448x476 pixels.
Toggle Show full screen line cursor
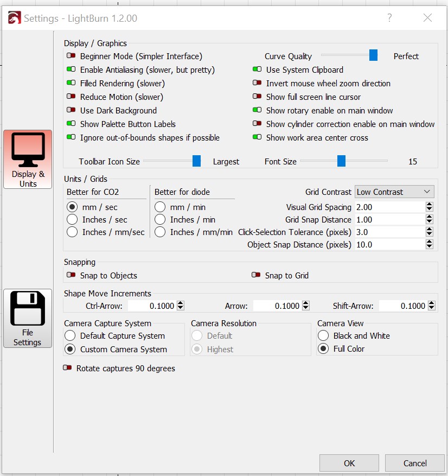point(257,97)
